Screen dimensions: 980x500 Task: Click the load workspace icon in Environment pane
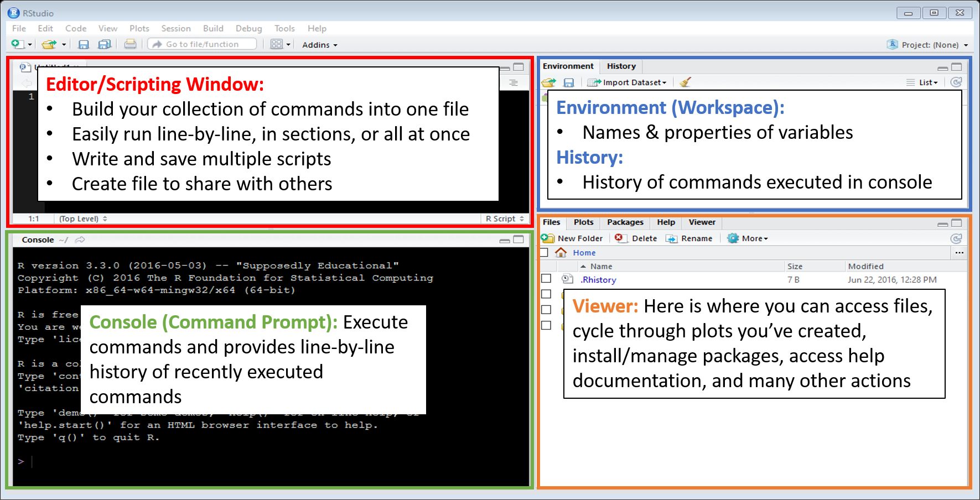click(548, 82)
